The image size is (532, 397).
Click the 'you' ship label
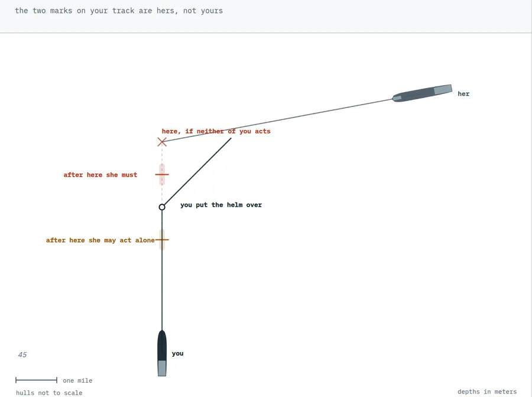[177, 353]
